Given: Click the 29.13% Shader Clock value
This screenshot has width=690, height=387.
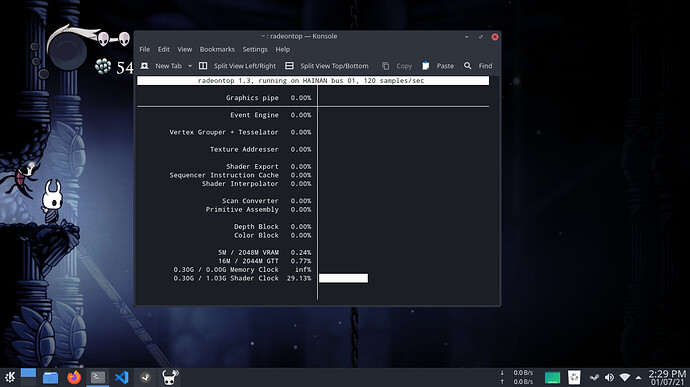Looking at the screenshot, I should (x=299, y=278).
